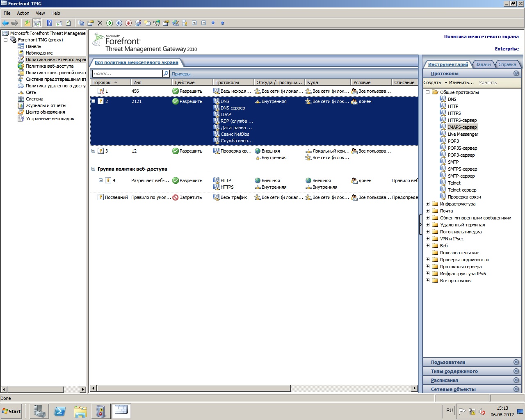525x420 pixels.
Task: Open the Сеть node in tree
Action: pyautogui.click(x=31, y=92)
